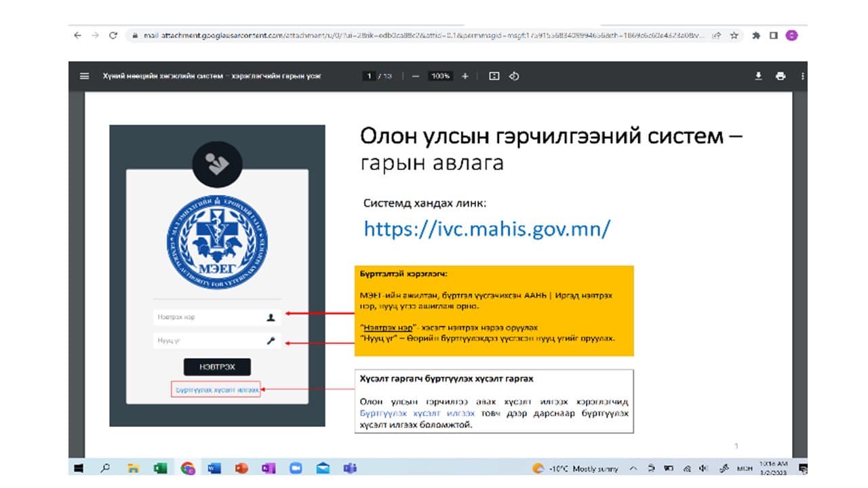Fit the PDF page to window

(x=494, y=76)
